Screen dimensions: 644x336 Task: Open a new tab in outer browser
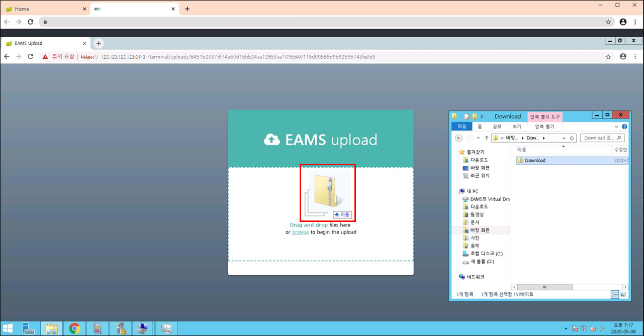188,9
